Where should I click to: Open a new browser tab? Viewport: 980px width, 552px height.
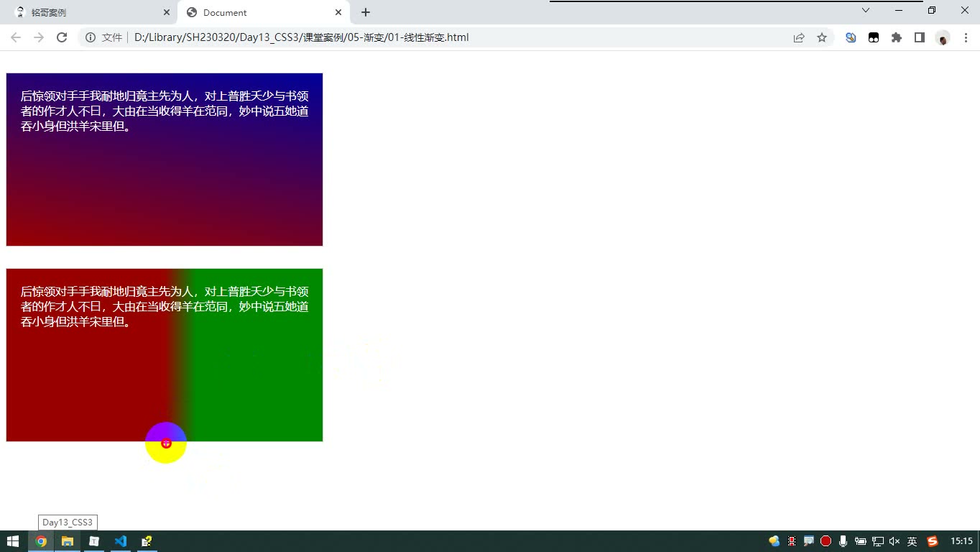[366, 12]
